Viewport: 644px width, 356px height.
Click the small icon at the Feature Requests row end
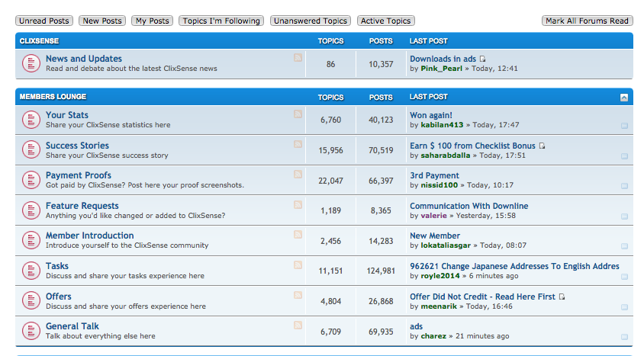pos(624,216)
